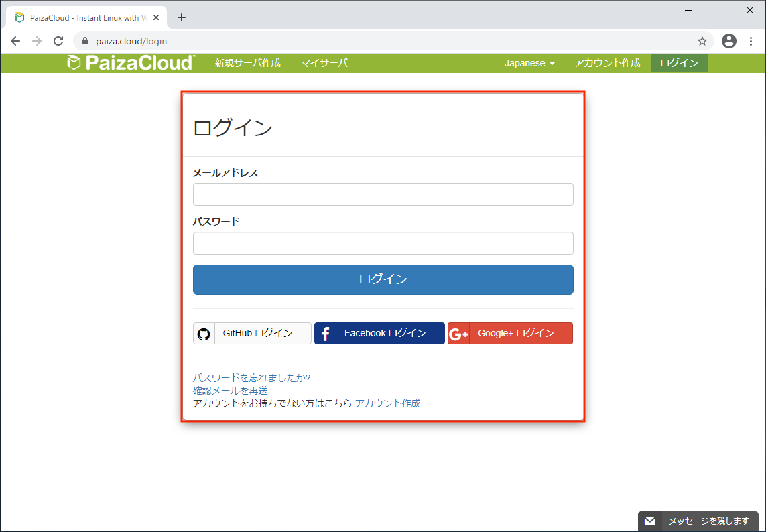Click the browser back arrow
The image size is (766, 532).
pyautogui.click(x=15, y=41)
